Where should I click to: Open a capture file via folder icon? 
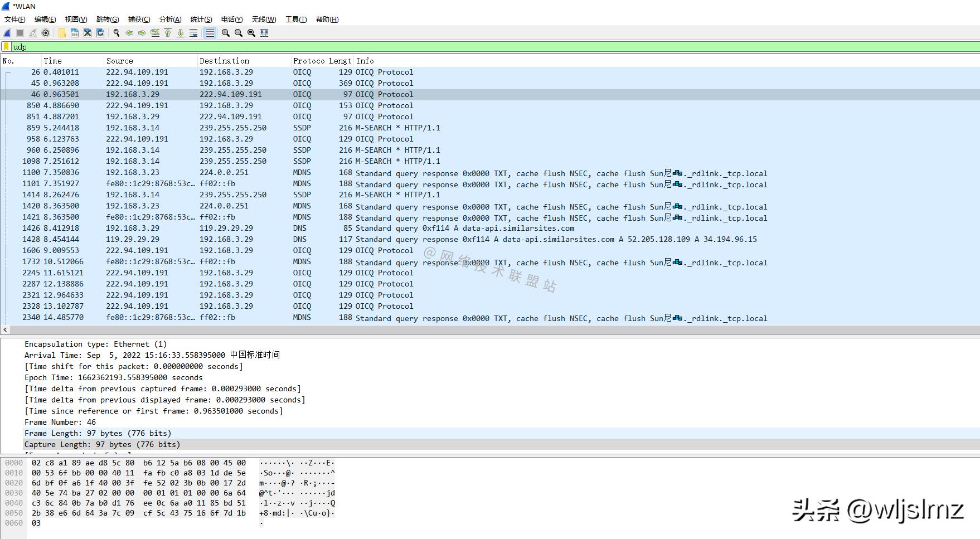click(x=62, y=33)
